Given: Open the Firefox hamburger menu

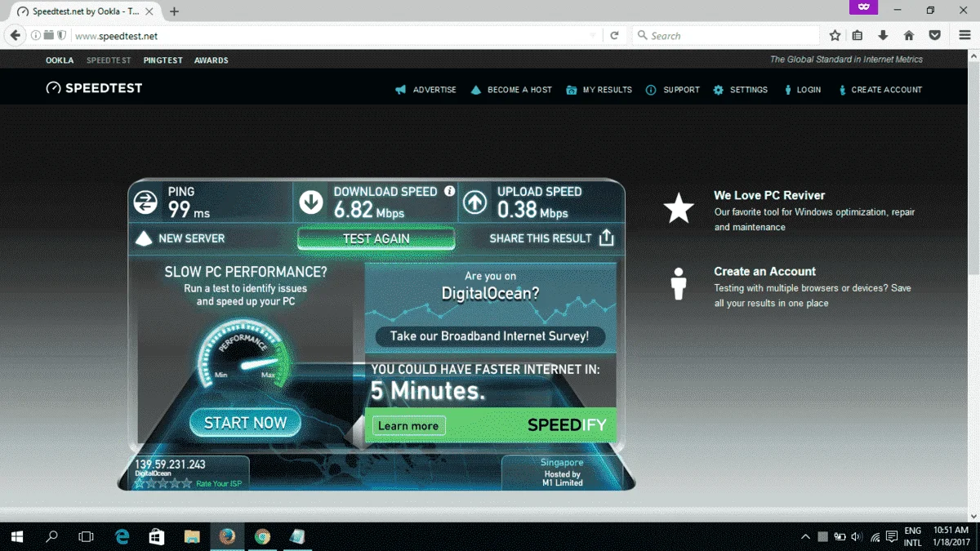Looking at the screenshot, I should tap(964, 36).
